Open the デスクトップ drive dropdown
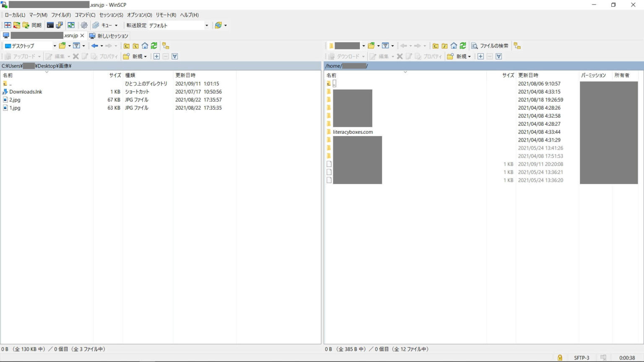Image resolution: width=644 pixels, height=362 pixels. click(55, 46)
